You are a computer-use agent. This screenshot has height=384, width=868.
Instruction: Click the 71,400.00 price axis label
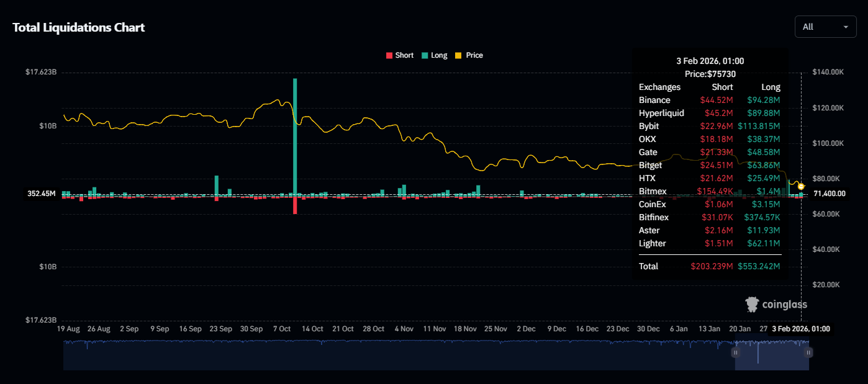coord(829,194)
